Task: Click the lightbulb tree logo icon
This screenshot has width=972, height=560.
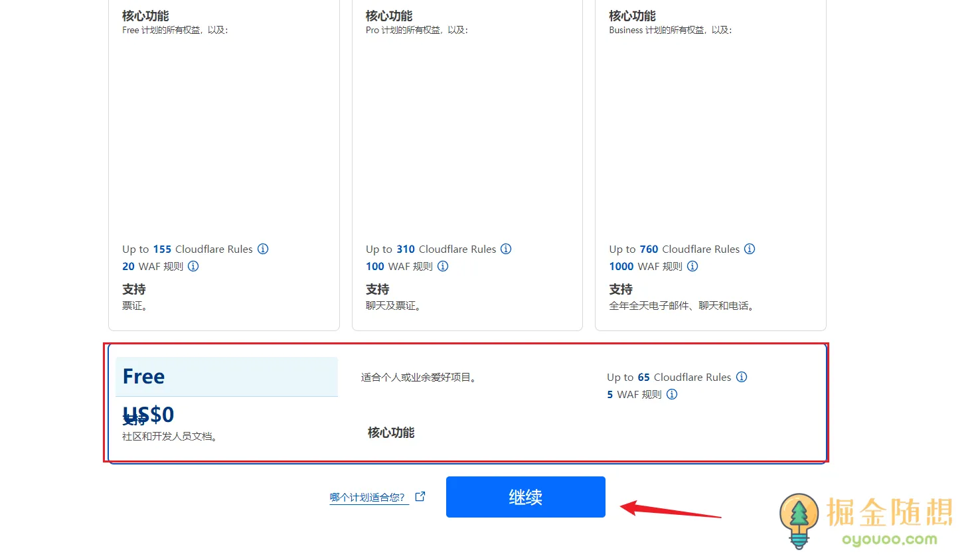Action: [799, 520]
